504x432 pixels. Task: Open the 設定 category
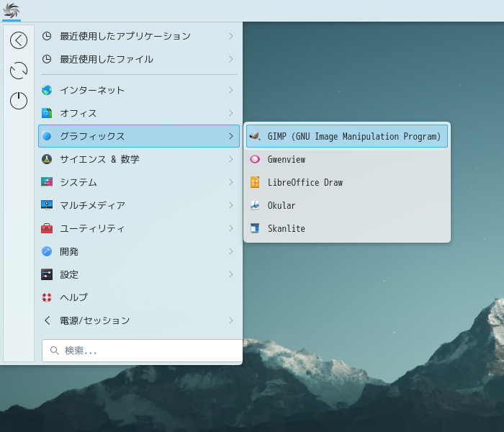tap(139, 274)
